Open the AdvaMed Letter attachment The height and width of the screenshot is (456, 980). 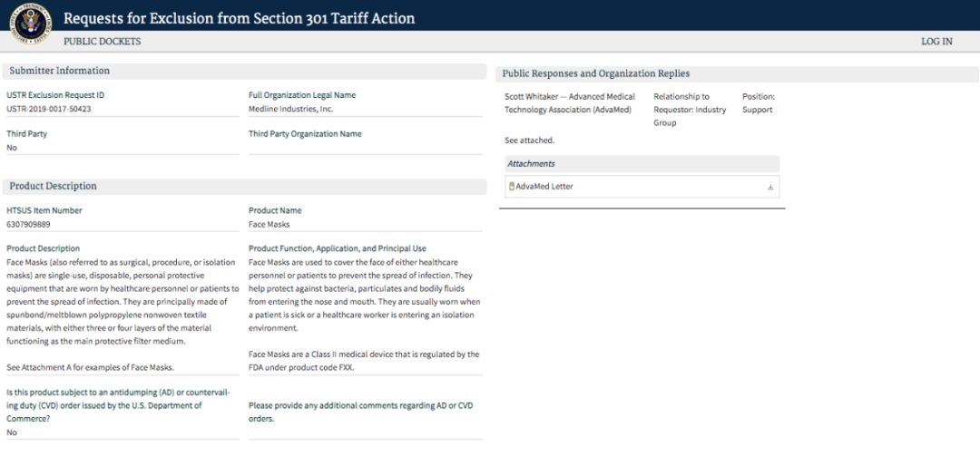coord(544,186)
